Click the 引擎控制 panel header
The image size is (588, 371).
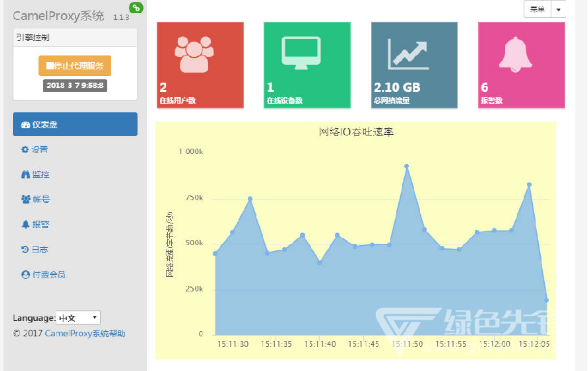click(75, 38)
